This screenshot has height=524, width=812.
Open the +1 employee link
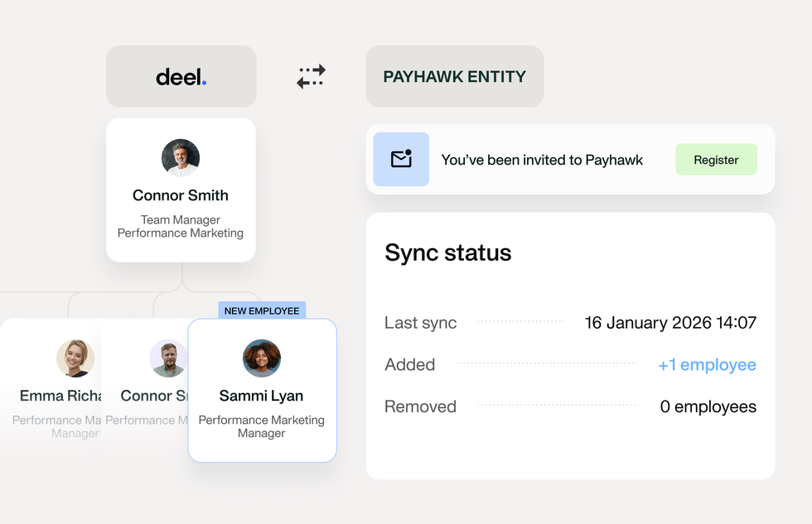[708, 364]
